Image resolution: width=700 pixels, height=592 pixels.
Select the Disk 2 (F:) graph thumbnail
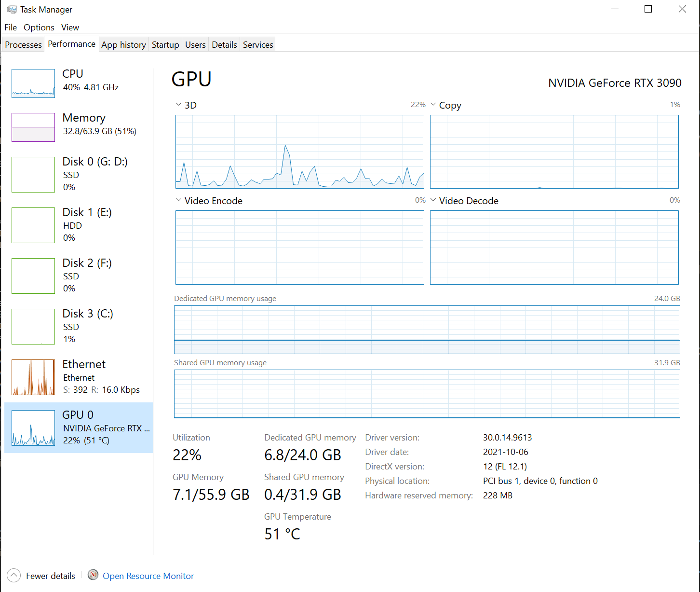[x=33, y=276]
